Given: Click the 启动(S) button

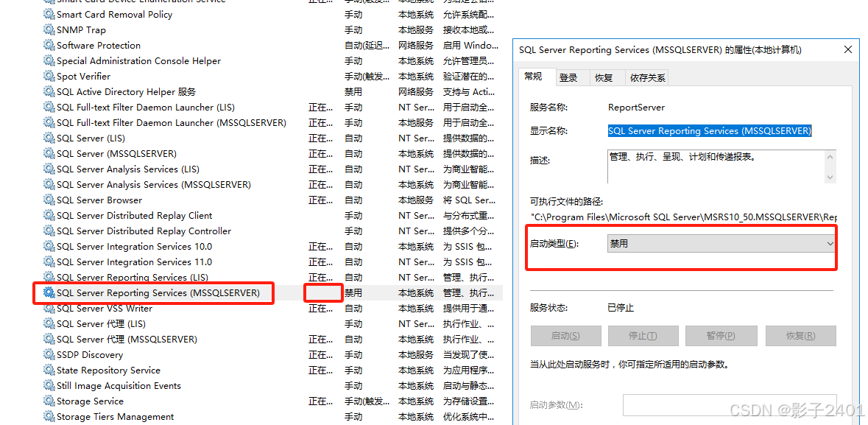Looking at the screenshot, I should (x=565, y=335).
